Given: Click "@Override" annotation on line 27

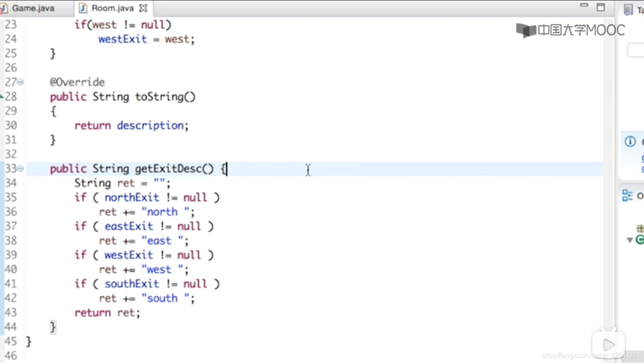Looking at the screenshot, I should pyautogui.click(x=77, y=82).
